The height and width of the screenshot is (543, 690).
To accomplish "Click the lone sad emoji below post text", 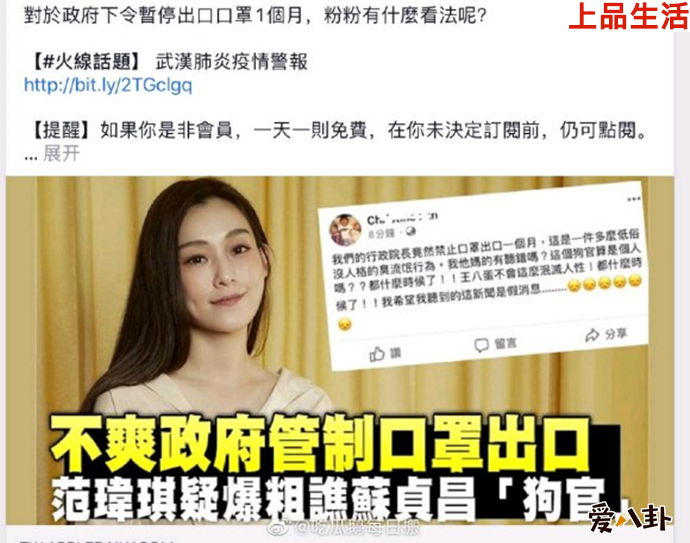I will pos(345,325).
